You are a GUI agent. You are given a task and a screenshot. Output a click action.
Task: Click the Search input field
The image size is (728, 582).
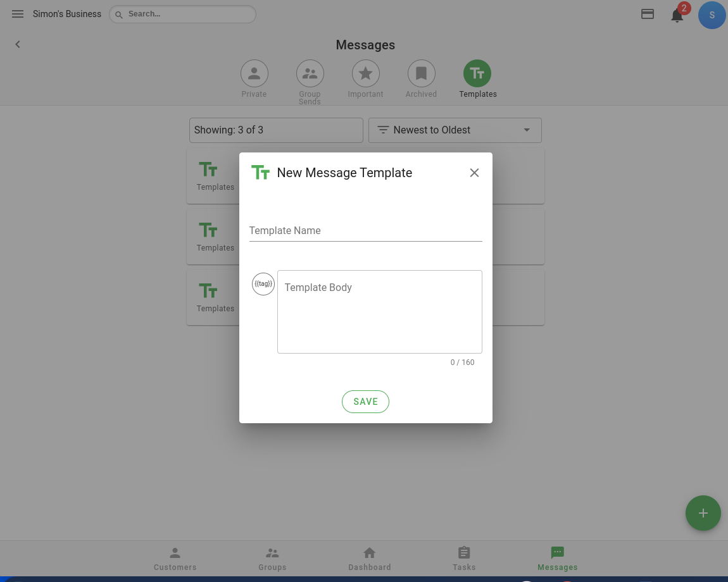pyautogui.click(x=182, y=14)
